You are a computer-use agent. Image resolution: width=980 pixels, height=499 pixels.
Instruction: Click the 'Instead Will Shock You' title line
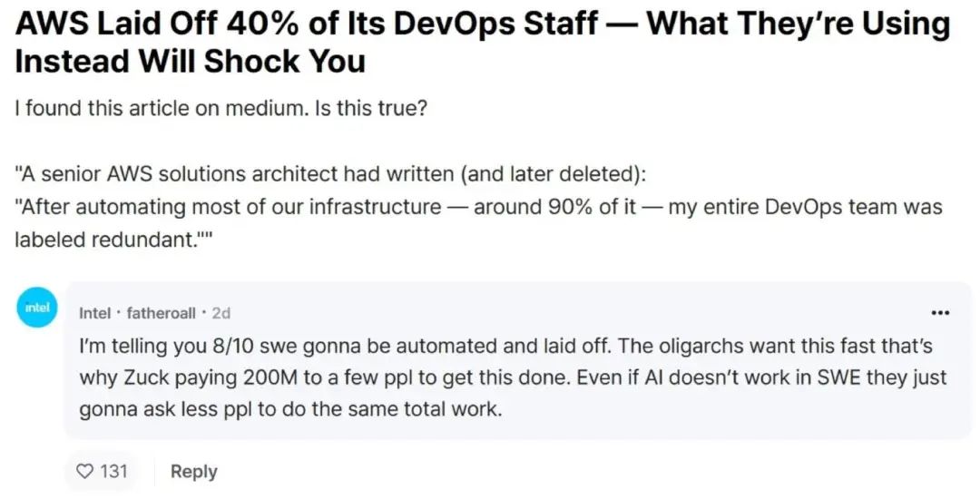(x=190, y=63)
